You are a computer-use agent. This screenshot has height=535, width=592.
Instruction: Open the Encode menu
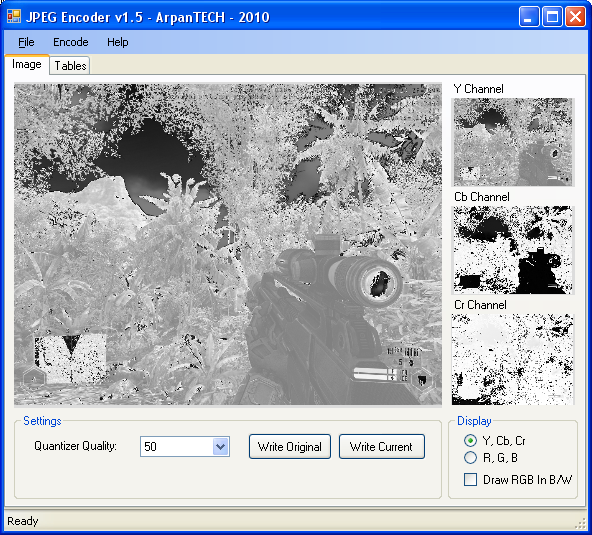tap(71, 42)
